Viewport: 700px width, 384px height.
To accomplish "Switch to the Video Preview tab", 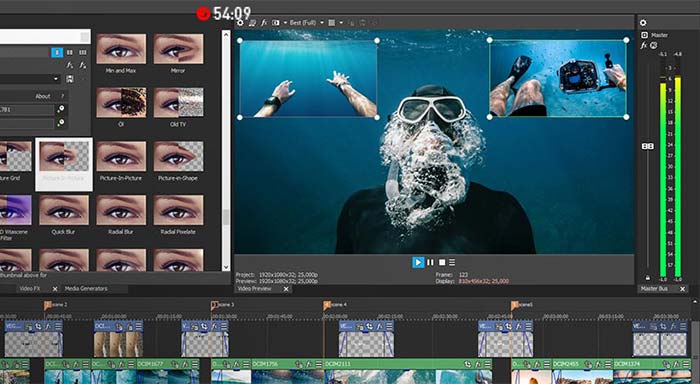I will (254, 289).
